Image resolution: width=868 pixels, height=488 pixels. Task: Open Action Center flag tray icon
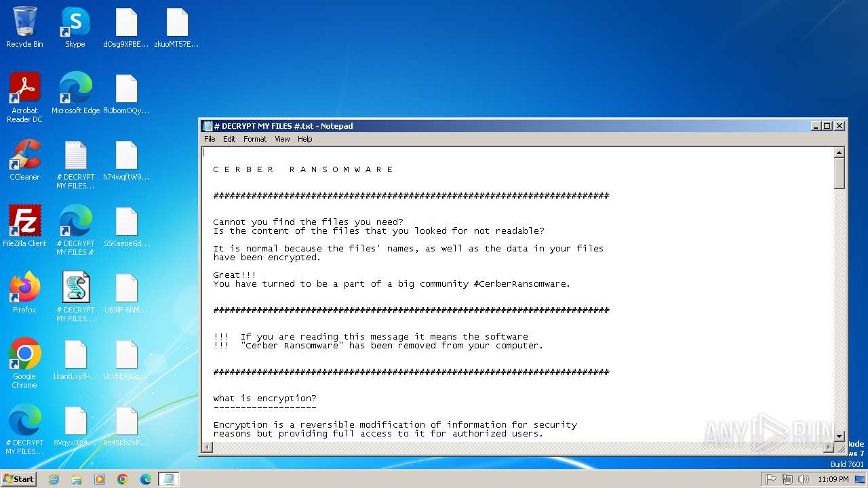(771, 479)
